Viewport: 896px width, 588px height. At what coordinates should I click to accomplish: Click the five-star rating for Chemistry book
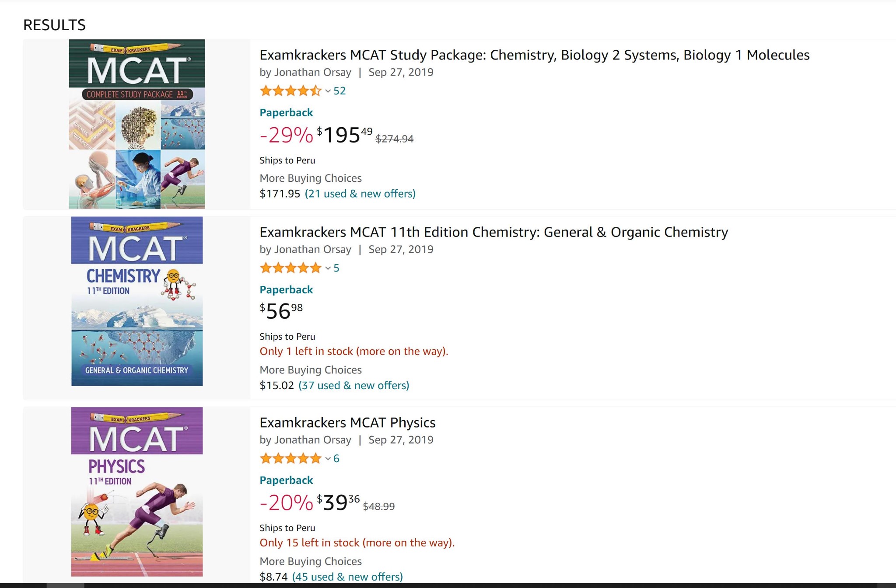tap(290, 268)
